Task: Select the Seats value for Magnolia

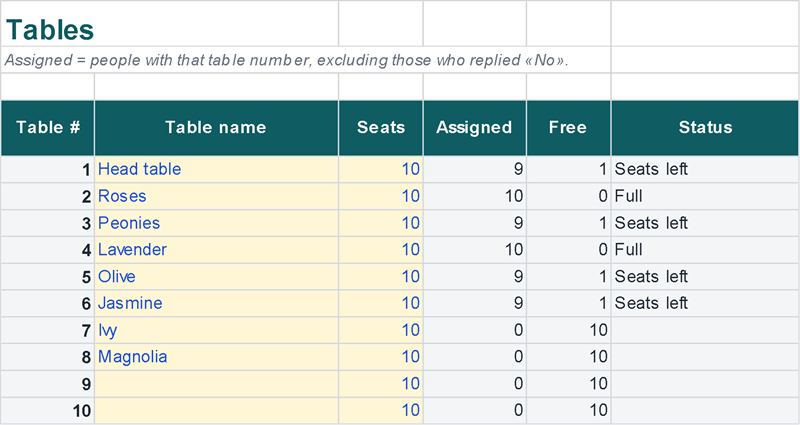Action: pos(381,357)
